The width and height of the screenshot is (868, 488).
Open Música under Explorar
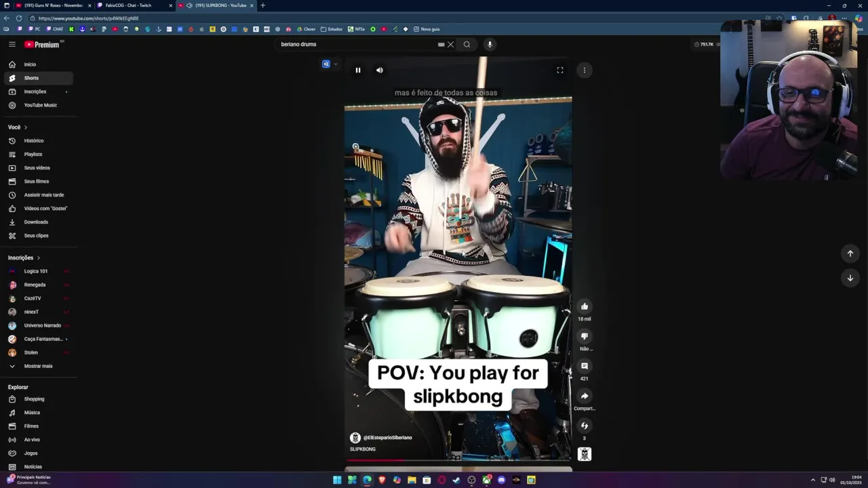38,413
